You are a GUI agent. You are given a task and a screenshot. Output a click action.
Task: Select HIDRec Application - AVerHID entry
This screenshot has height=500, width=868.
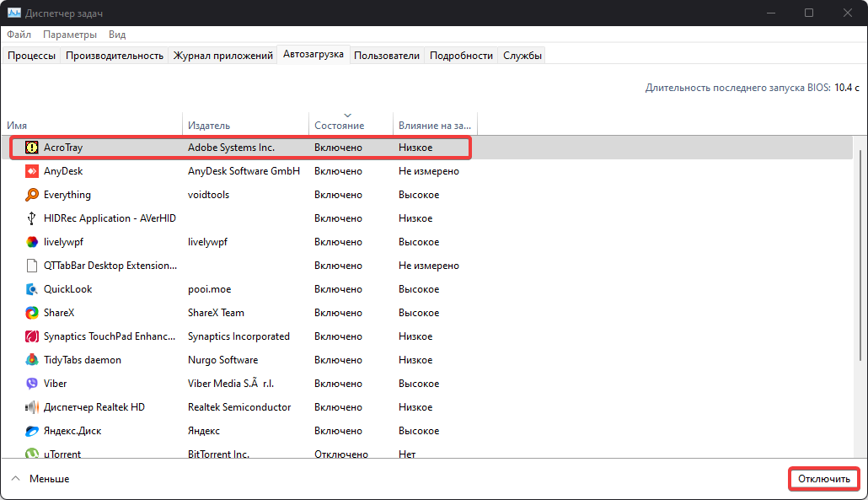[x=110, y=218]
